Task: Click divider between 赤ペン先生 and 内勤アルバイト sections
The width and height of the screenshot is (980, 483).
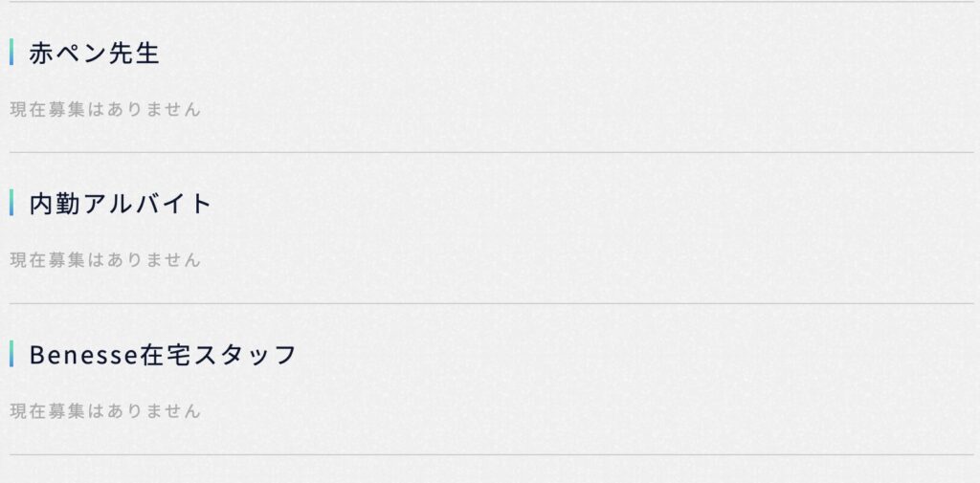Action: (491, 152)
